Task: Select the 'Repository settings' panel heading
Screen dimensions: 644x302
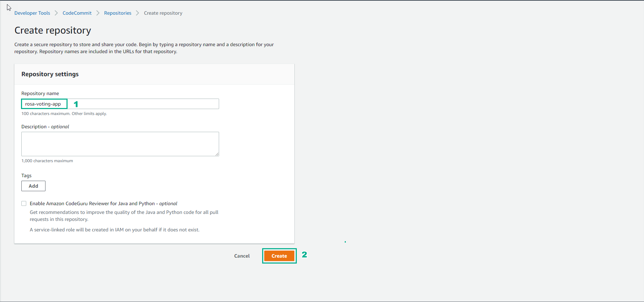Action: point(50,74)
